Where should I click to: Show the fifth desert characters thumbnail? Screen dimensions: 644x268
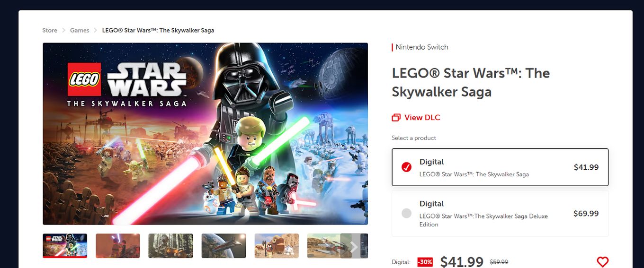coord(277,246)
